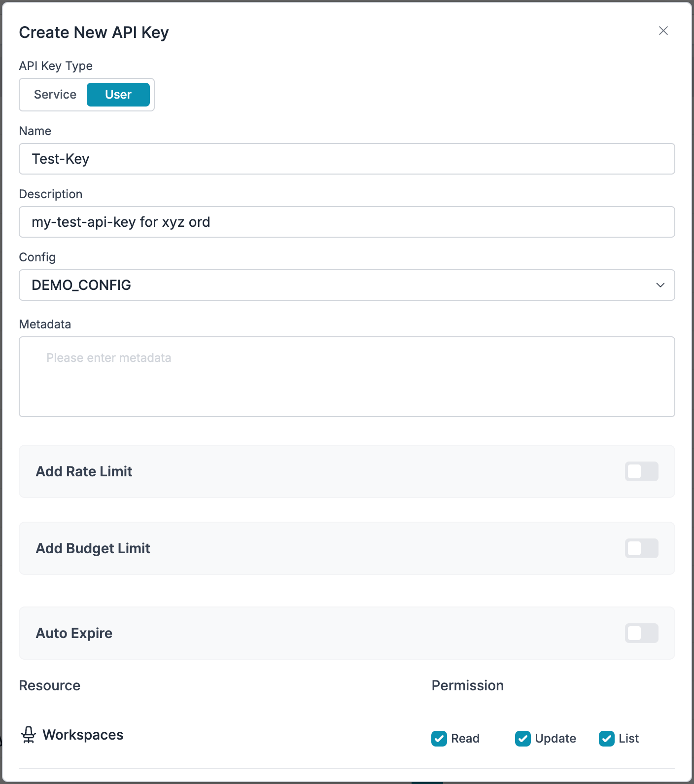Click the Update permission label text
The image size is (694, 784).
pos(555,739)
